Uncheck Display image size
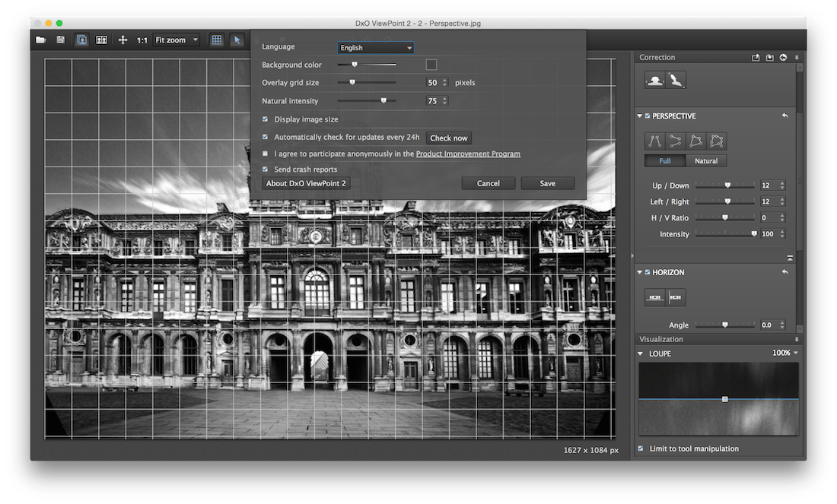Viewport: 837px width, 504px height. pos(266,119)
